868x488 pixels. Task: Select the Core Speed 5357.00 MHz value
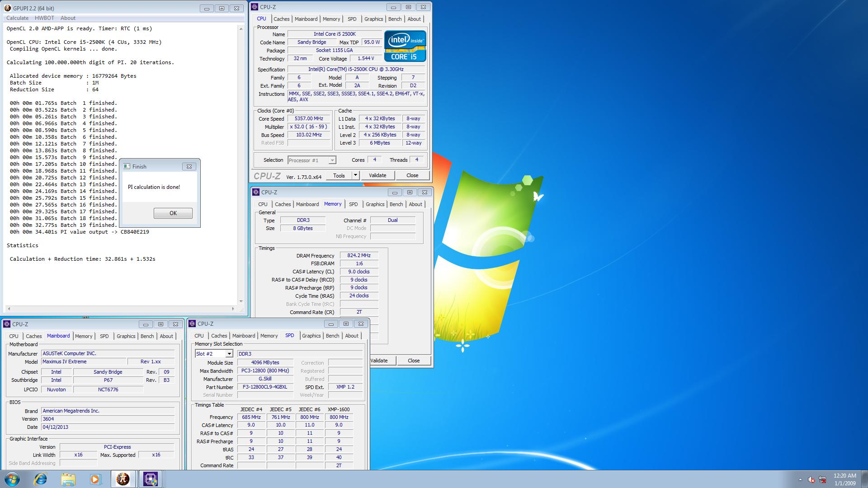(x=309, y=119)
